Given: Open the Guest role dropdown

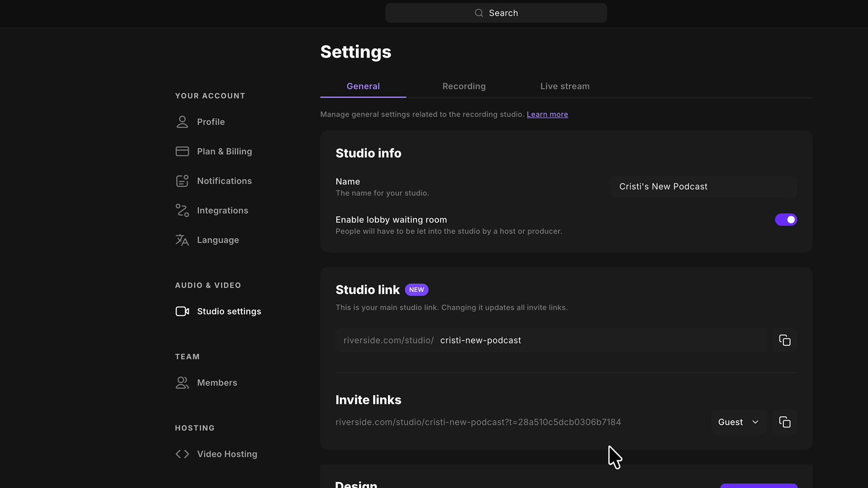Looking at the screenshot, I should tap(739, 422).
